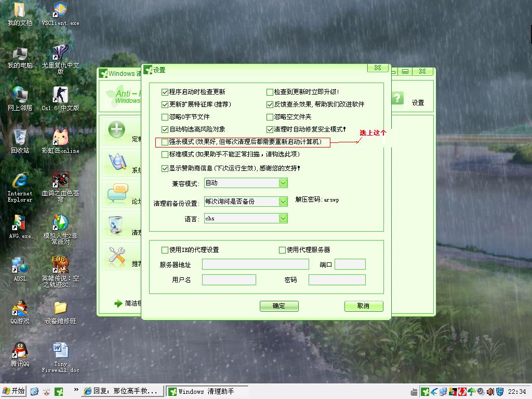This screenshot has width=532, height=399.
Task: Toggle 清理时自动修复安全模式 checkbox
Action: (270, 129)
